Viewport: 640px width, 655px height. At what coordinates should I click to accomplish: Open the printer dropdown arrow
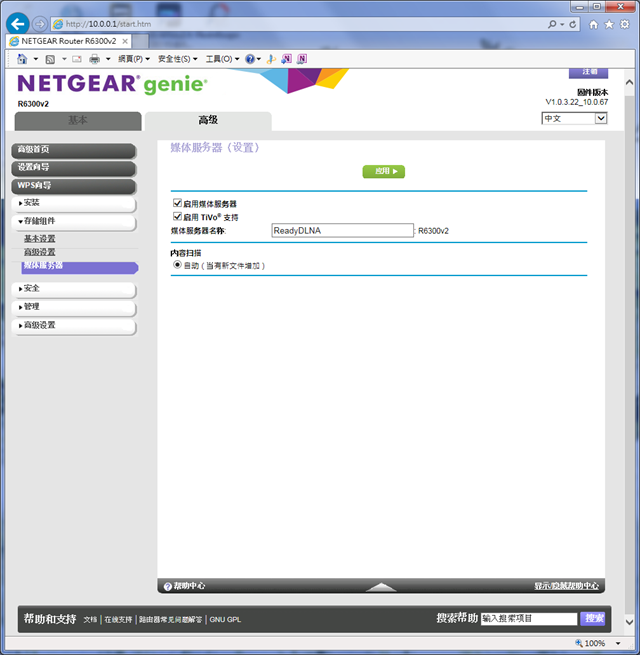(108, 59)
